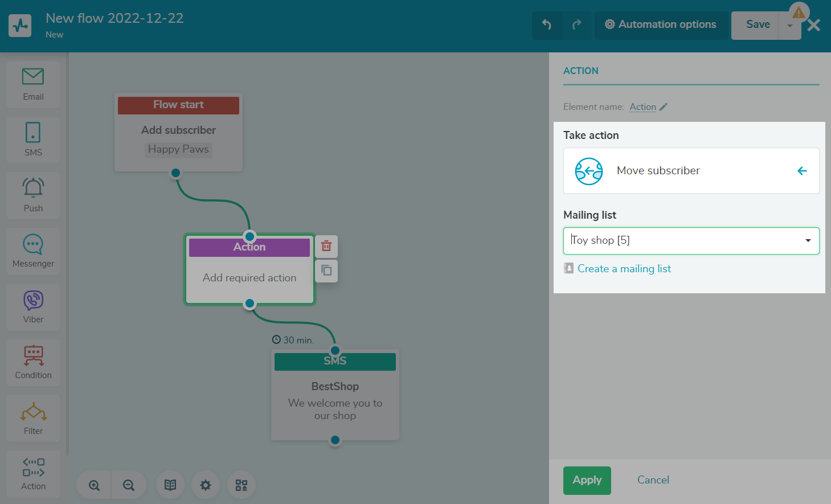Screen dimensions: 831x504
Task: Choose the Push notification element
Action: click(33, 195)
